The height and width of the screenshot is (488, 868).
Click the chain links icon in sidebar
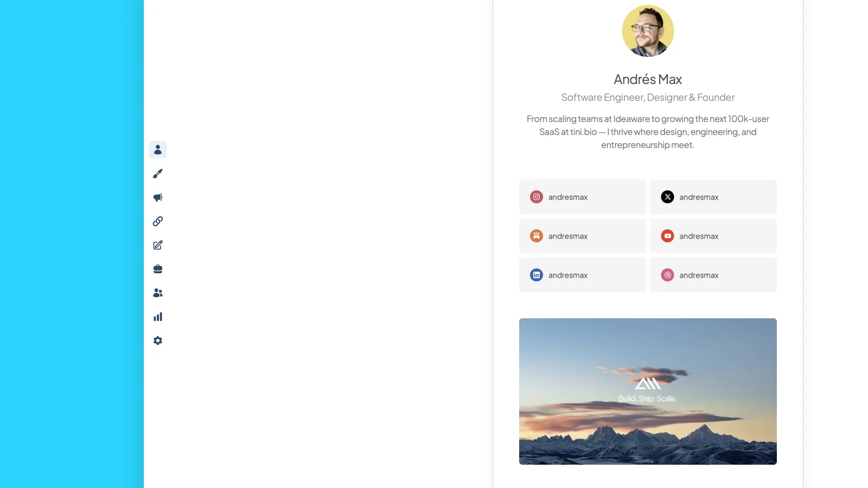(158, 221)
